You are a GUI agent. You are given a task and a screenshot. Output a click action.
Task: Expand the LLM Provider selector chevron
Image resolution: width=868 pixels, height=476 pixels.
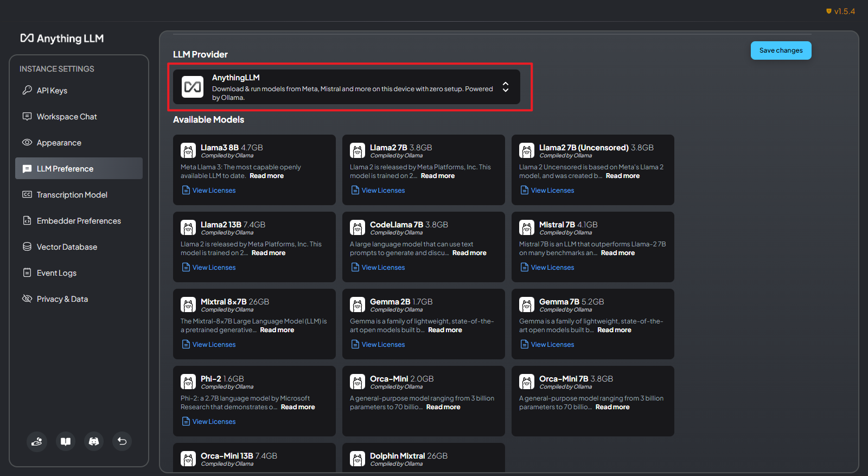click(x=505, y=87)
